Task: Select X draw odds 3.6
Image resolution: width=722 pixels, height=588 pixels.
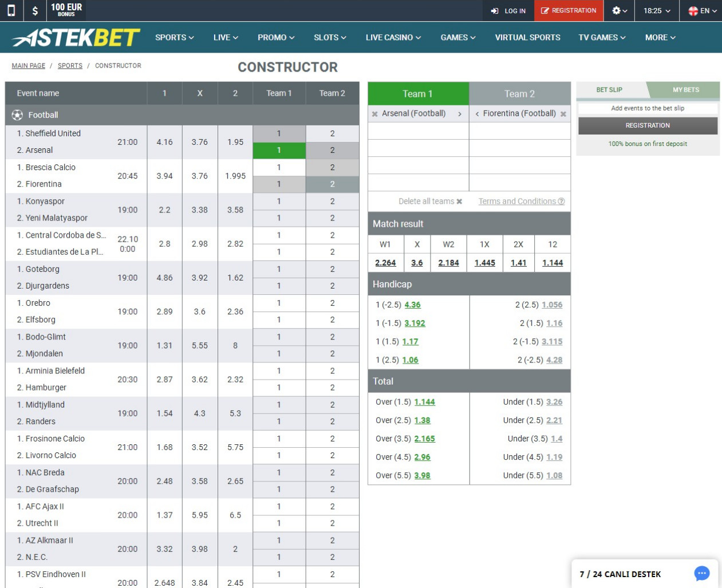Action: (417, 263)
